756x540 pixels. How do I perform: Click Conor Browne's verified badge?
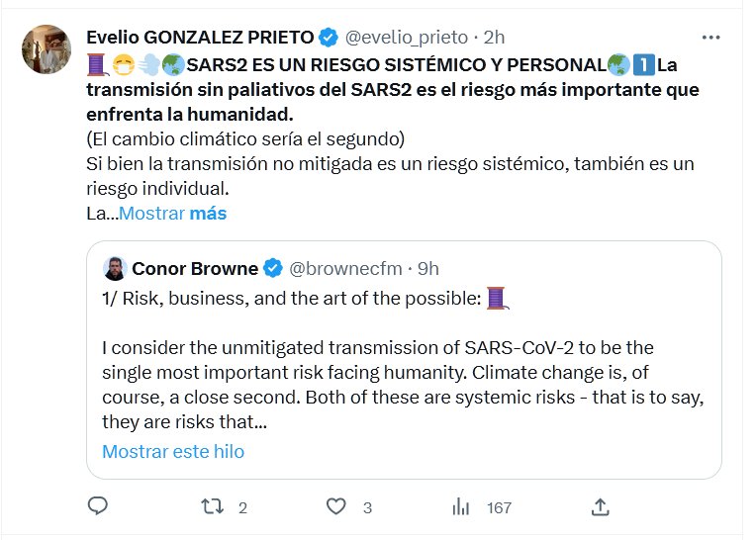coord(273,268)
